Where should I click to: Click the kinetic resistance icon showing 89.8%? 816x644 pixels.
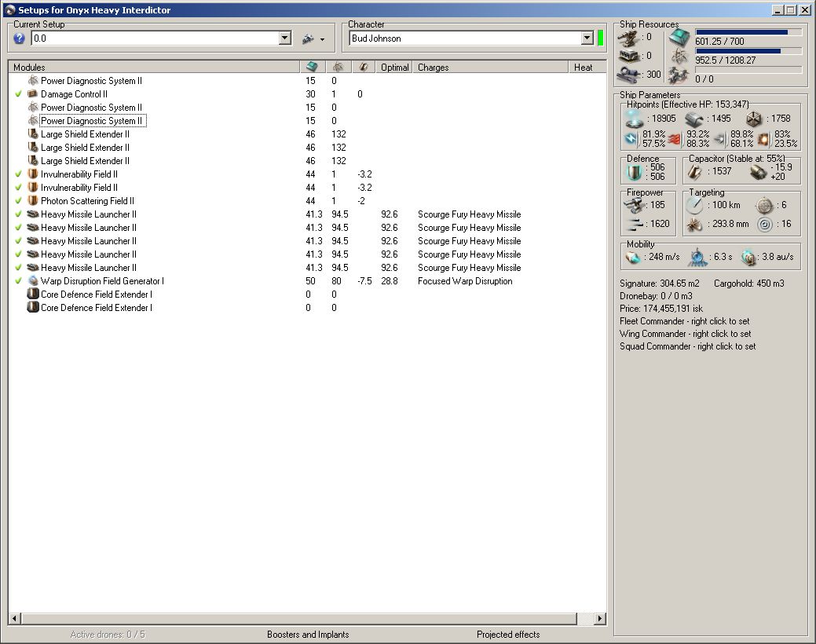(x=719, y=139)
